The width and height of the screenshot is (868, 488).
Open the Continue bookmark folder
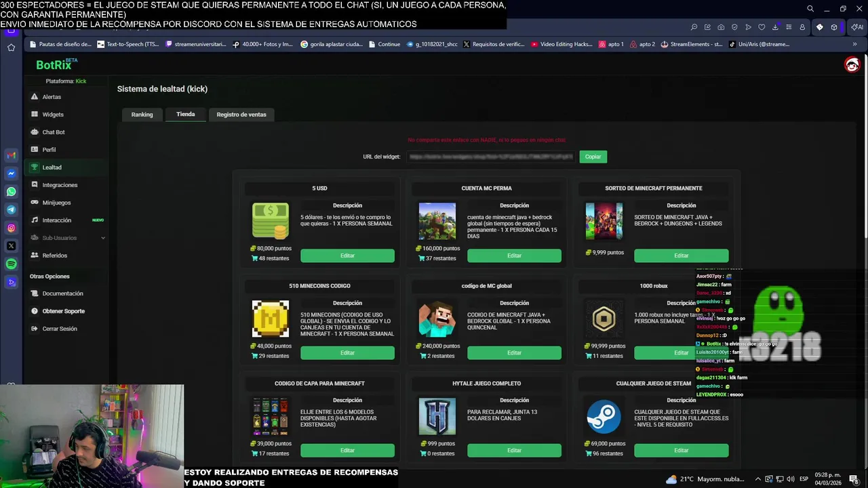[x=384, y=44]
